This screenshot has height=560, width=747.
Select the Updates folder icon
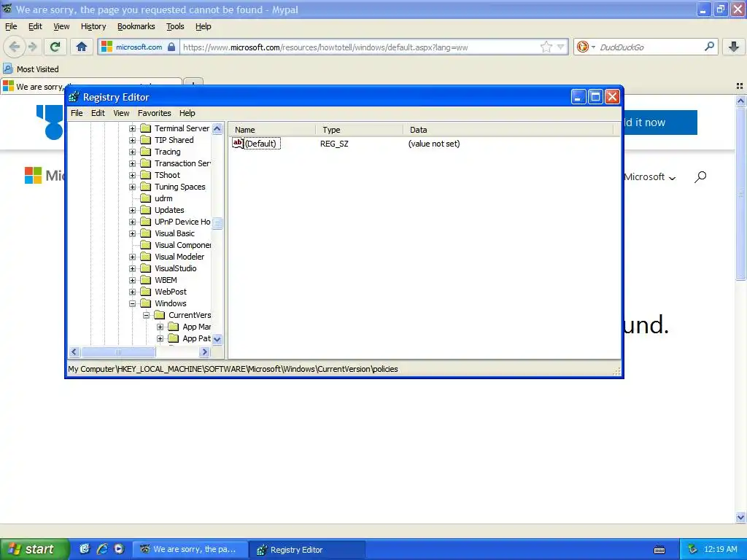click(146, 210)
